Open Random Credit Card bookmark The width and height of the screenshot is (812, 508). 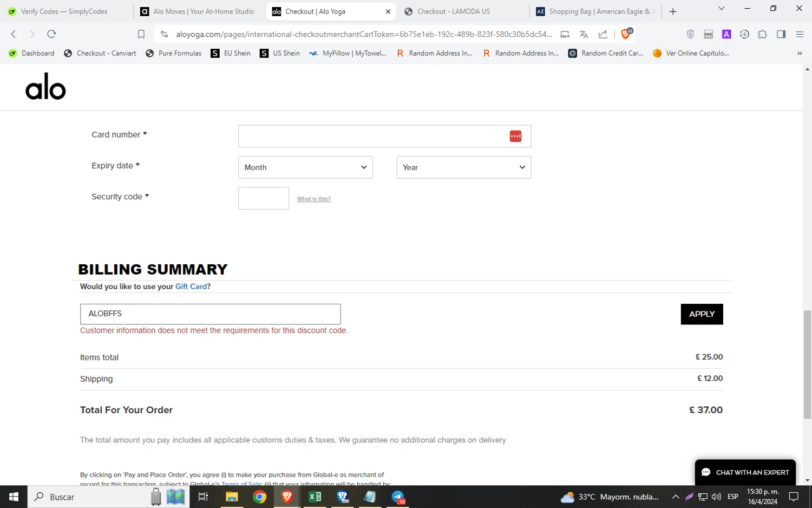pyautogui.click(x=606, y=53)
